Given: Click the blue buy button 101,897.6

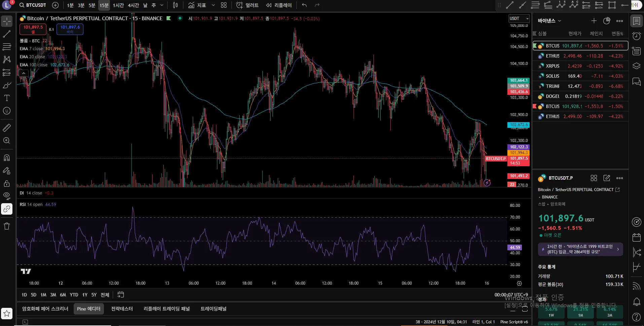Looking at the screenshot, I should point(70,29).
